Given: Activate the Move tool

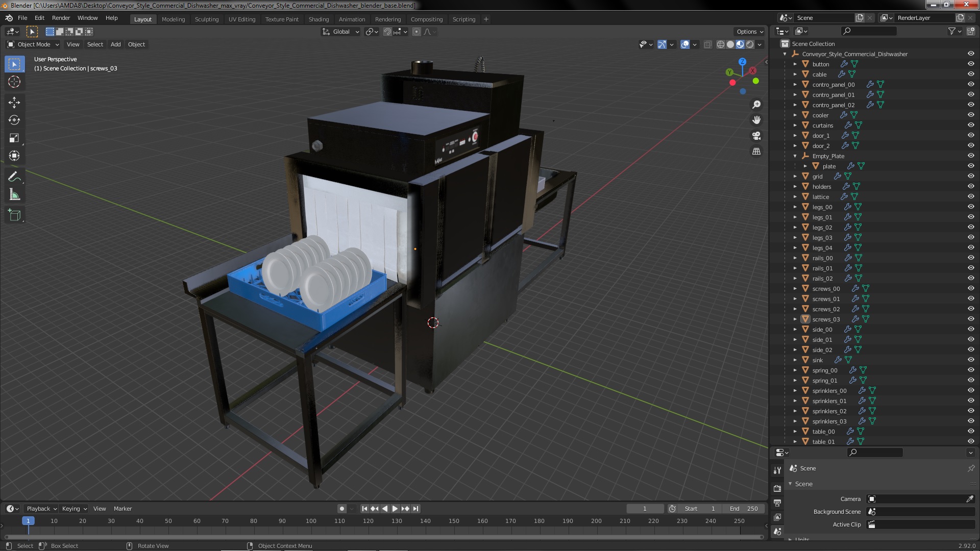Looking at the screenshot, I should [14, 103].
